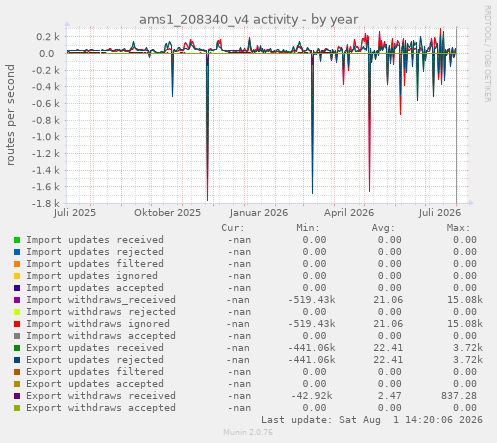Click the 'Juli 2025' x-axis label
497x443 pixels.
coord(75,213)
